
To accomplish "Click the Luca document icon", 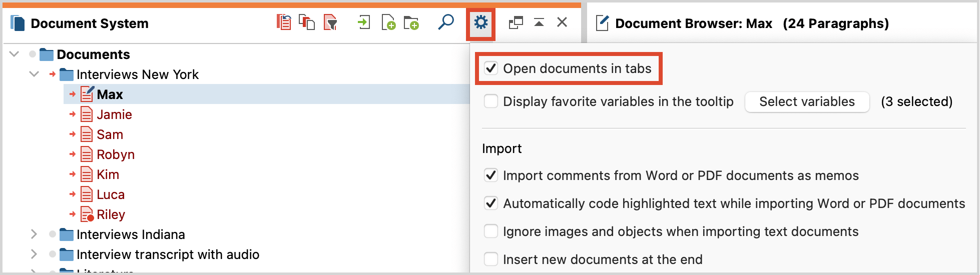I will click(x=87, y=194).
